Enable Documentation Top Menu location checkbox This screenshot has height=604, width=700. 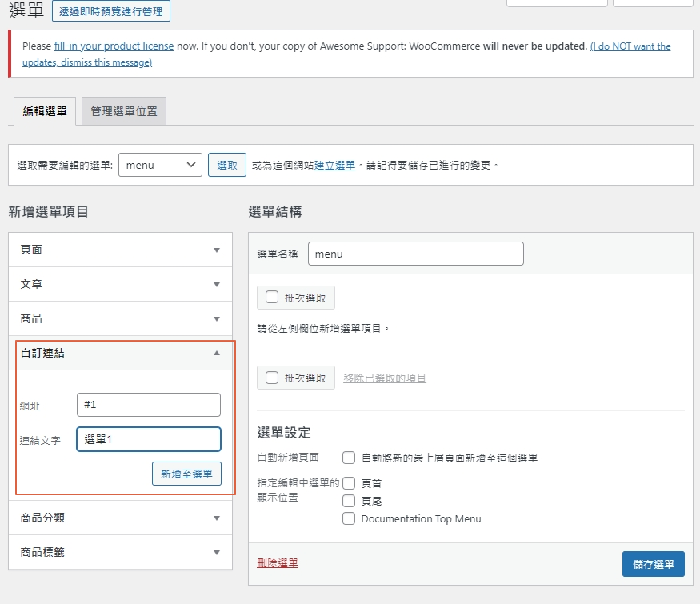point(349,518)
